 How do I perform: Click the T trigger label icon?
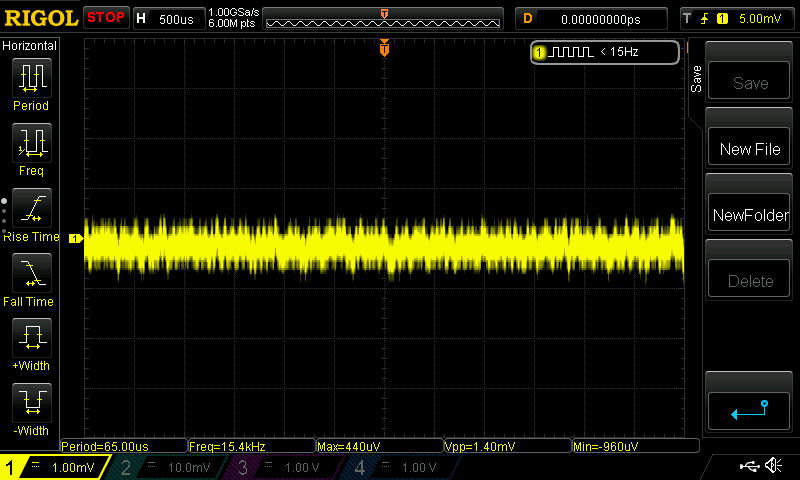pyautogui.click(x=687, y=19)
